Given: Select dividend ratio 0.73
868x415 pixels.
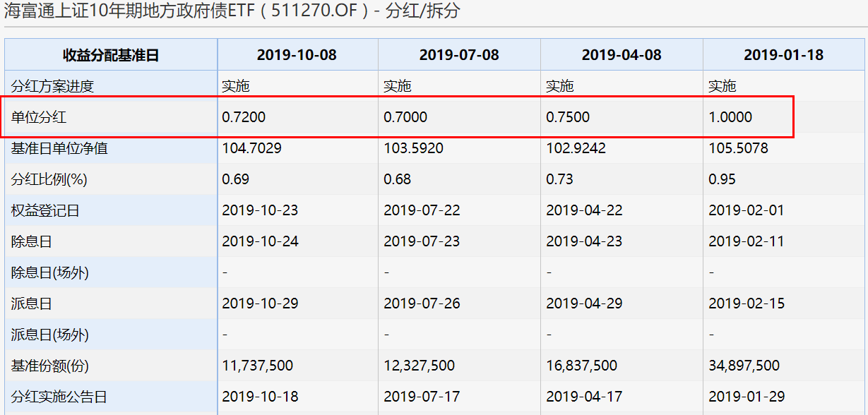Looking at the screenshot, I should click(559, 179).
